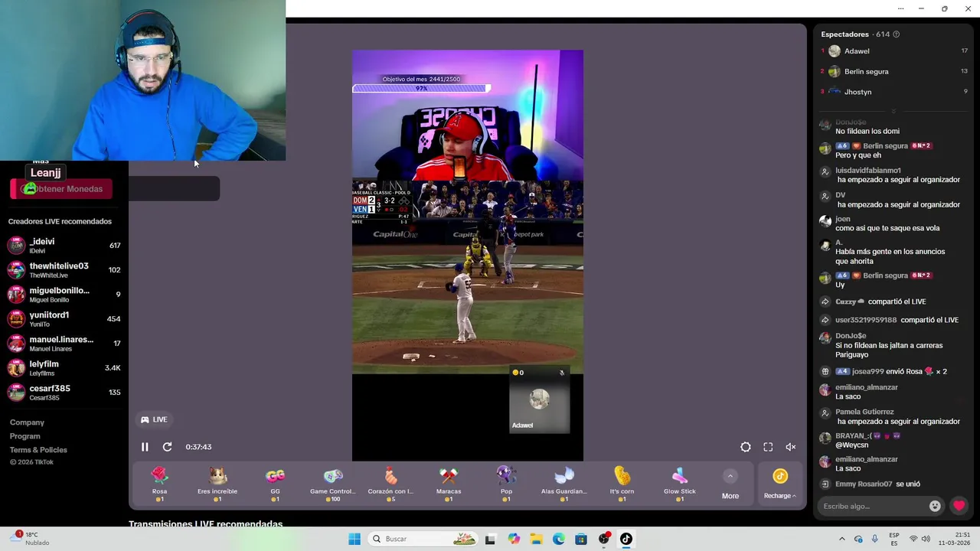Open the weather widget showing 18°C
Viewport: 980px width, 551px height.
(x=31, y=538)
